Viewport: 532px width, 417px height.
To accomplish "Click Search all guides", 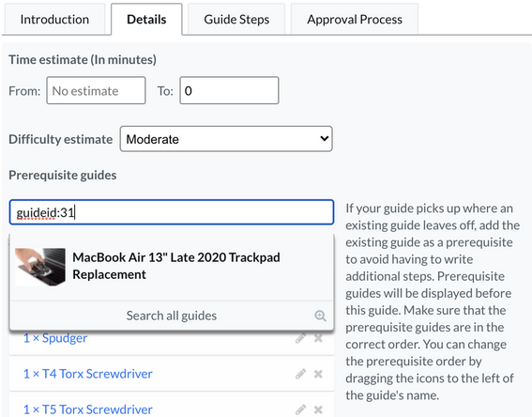I will [x=172, y=316].
